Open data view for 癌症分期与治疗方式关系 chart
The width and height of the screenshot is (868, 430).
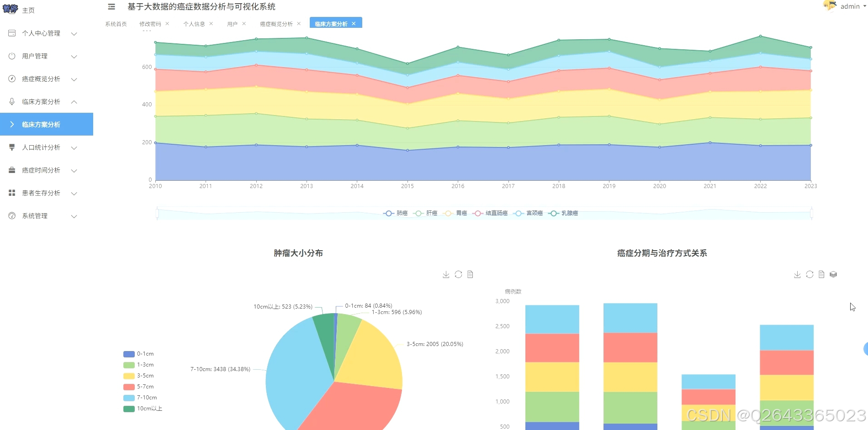tap(821, 274)
